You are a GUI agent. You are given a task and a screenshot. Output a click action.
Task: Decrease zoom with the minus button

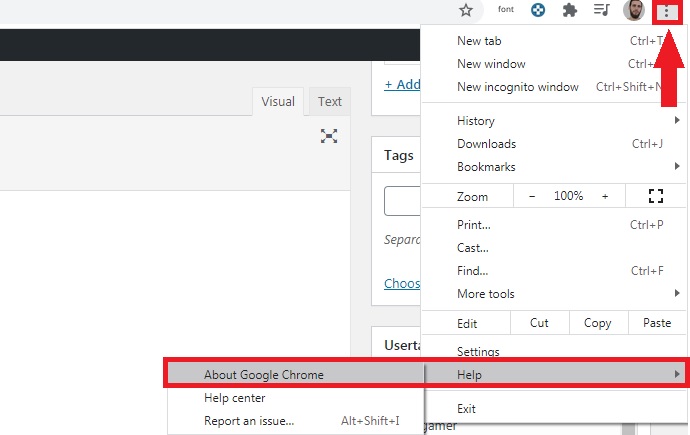(x=532, y=196)
